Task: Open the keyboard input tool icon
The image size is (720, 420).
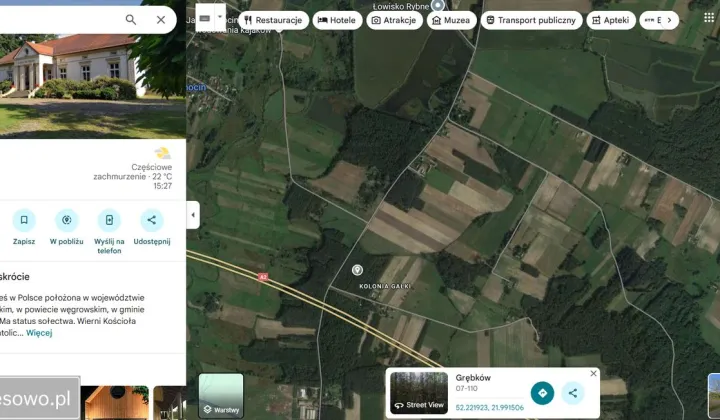Action: point(205,18)
